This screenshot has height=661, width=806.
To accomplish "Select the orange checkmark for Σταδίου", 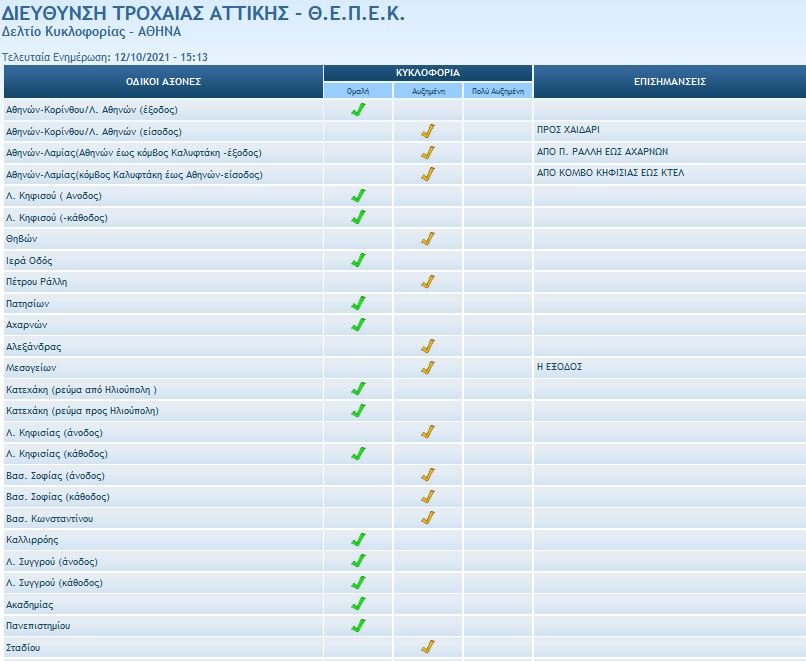I will [x=428, y=647].
